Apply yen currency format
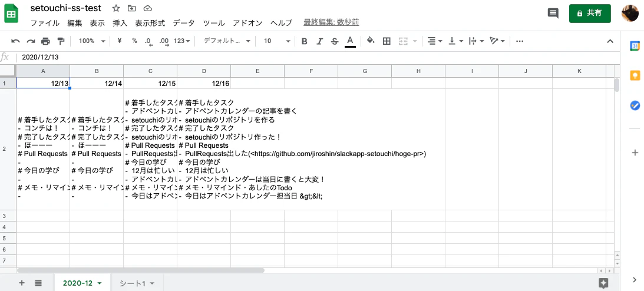Image resolution: width=644 pixels, height=291 pixels. (x=120, y=41)
